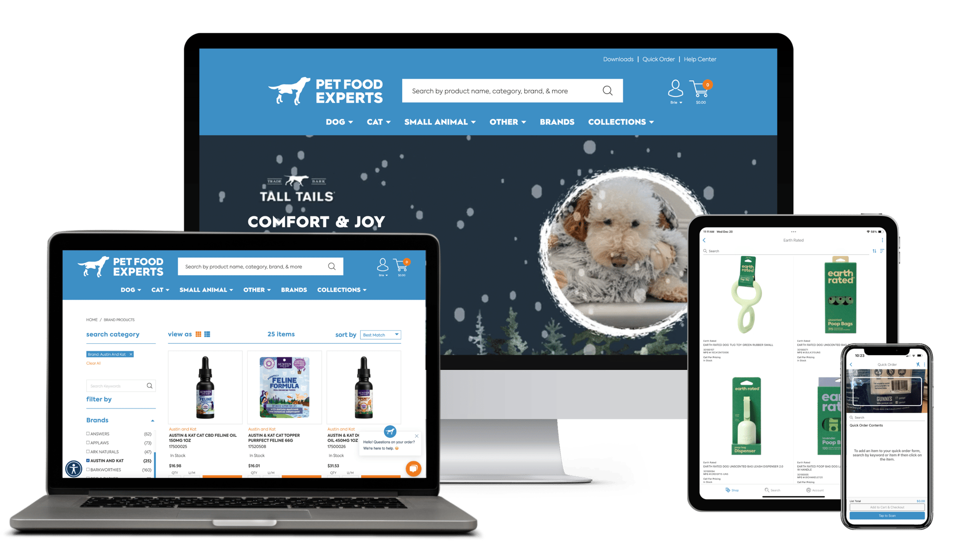The image size is (980, 551).
Task: Open the COLLECTIONS navigation menu
Action: coord(620,122)
